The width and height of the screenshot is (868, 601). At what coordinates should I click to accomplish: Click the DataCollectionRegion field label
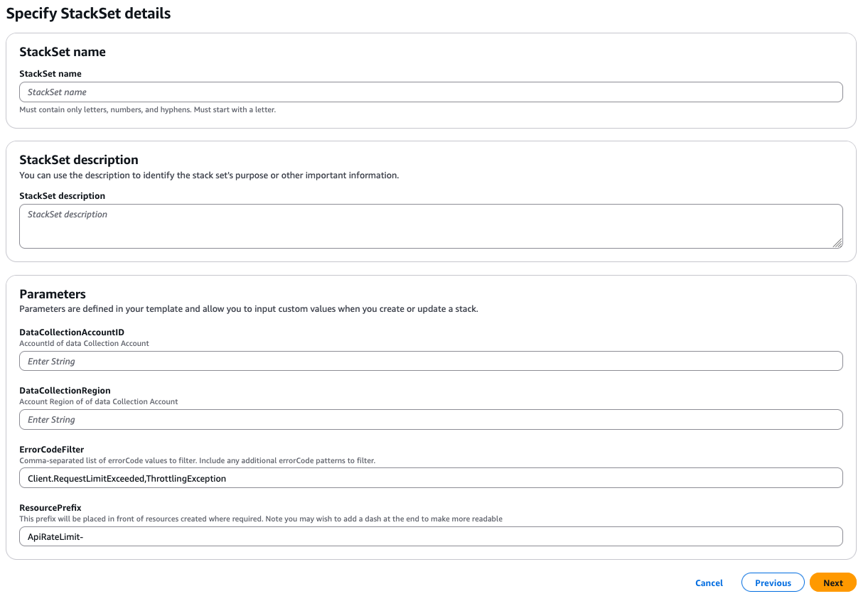pos(65,391)
